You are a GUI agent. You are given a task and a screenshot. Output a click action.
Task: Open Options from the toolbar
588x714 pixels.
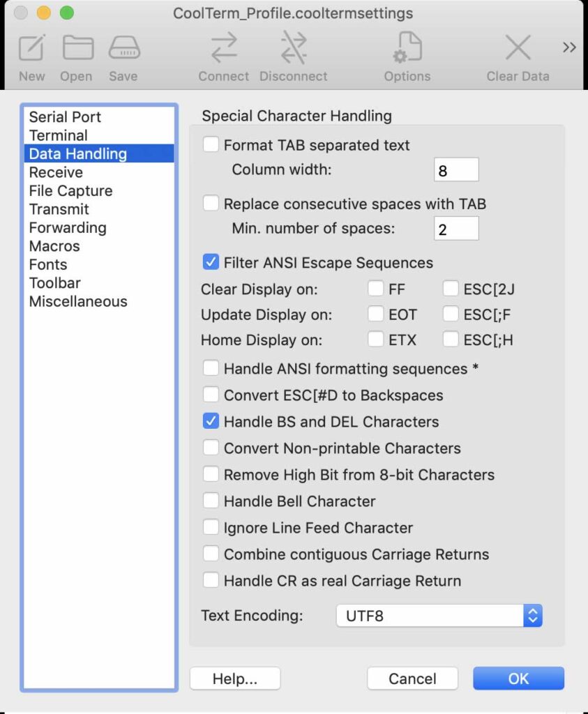407,48
